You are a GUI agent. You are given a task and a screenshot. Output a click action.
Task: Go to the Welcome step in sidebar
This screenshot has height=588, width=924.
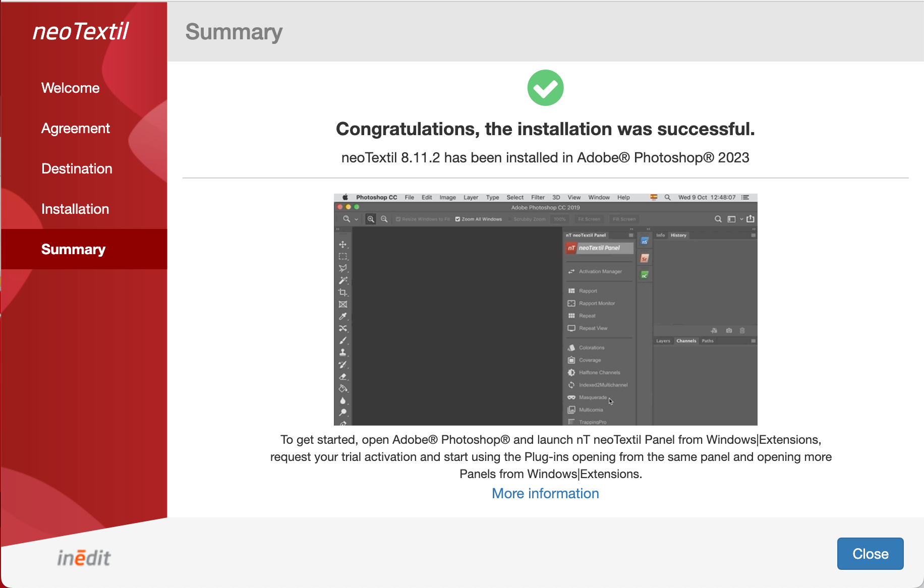point(71,88)
